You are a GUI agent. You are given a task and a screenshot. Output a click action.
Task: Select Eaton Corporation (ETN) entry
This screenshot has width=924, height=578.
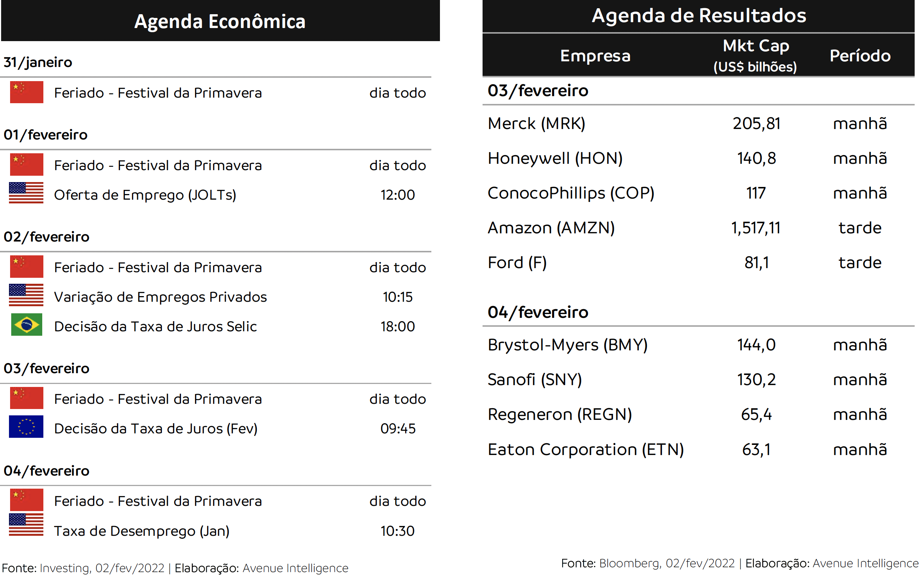point(585,449)
